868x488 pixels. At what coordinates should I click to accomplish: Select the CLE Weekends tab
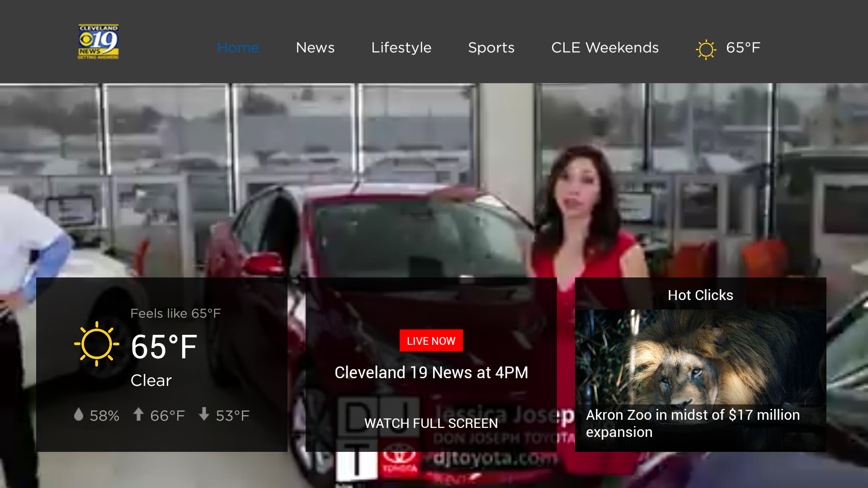coord(605,47)
